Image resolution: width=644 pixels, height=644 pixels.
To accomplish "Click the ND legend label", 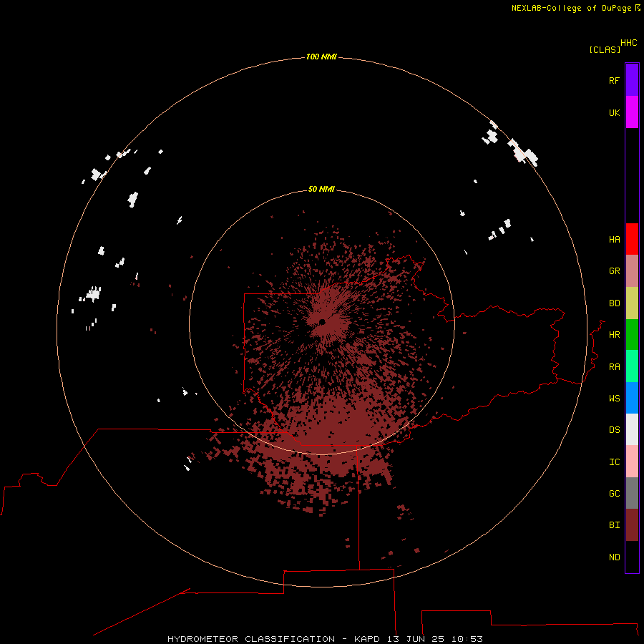I will (614, 557).
